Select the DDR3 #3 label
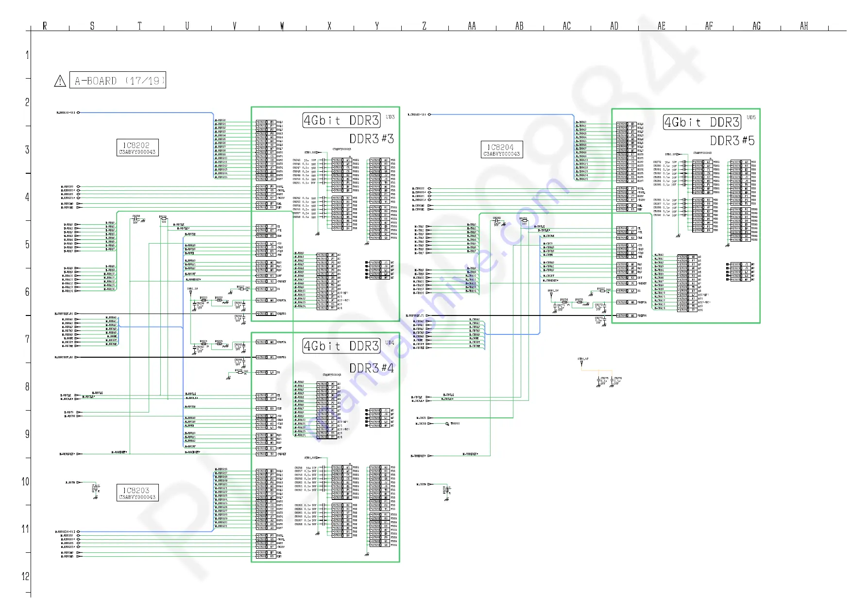The height and width of the screenshot is (613, 868). [372, 139]
